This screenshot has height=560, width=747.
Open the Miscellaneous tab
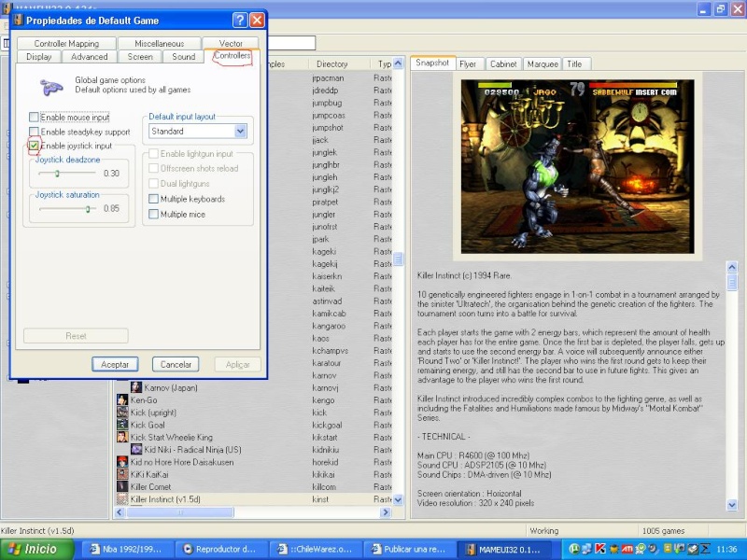click(x=160, y=43)
